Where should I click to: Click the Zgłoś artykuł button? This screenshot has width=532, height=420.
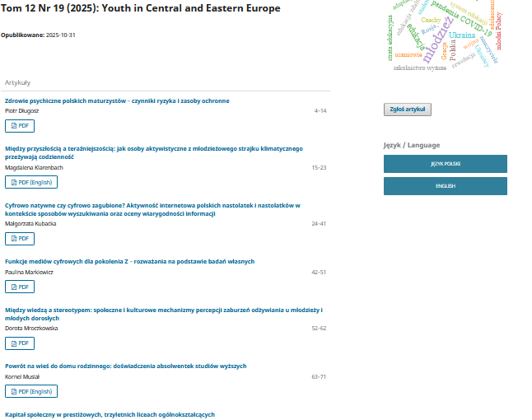407,110
